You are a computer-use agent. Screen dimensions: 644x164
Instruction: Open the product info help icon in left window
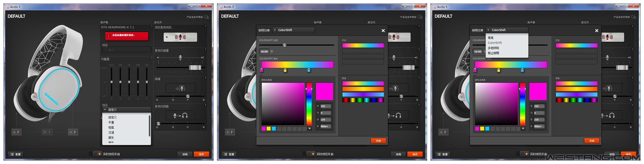[207, 17]
